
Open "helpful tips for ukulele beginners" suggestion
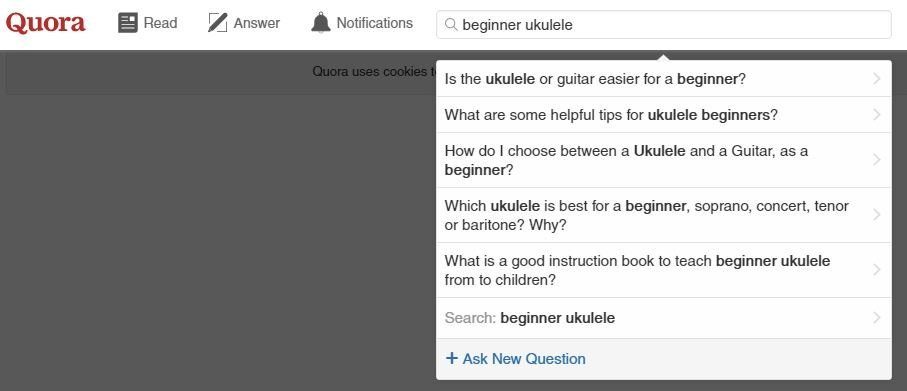pos(663,115)
